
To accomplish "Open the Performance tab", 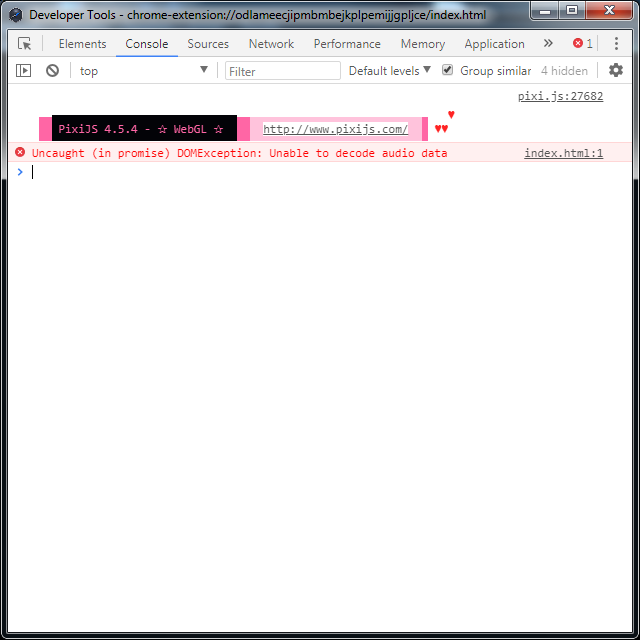I will [x=347, y=44].
